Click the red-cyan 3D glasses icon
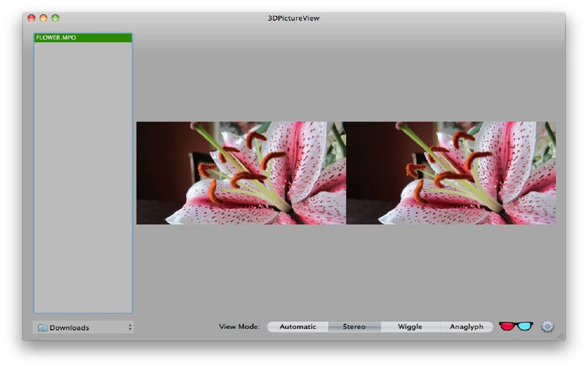This screenshot has width=588, height=368. coord(516,326)
